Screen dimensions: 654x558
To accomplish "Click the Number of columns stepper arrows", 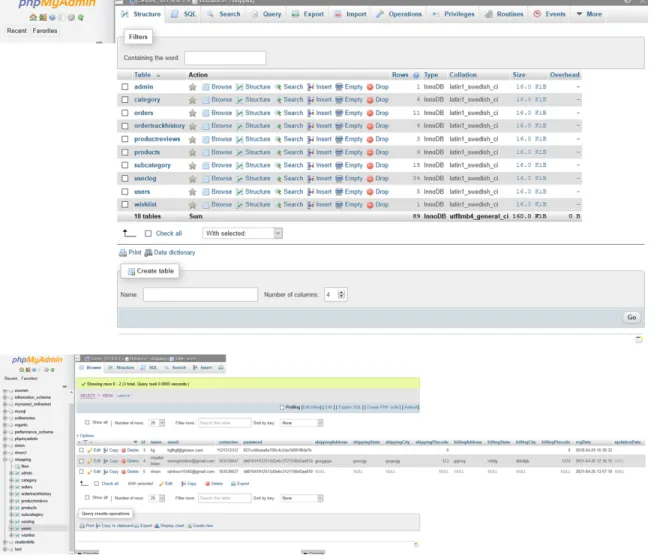I will point(342,294).
